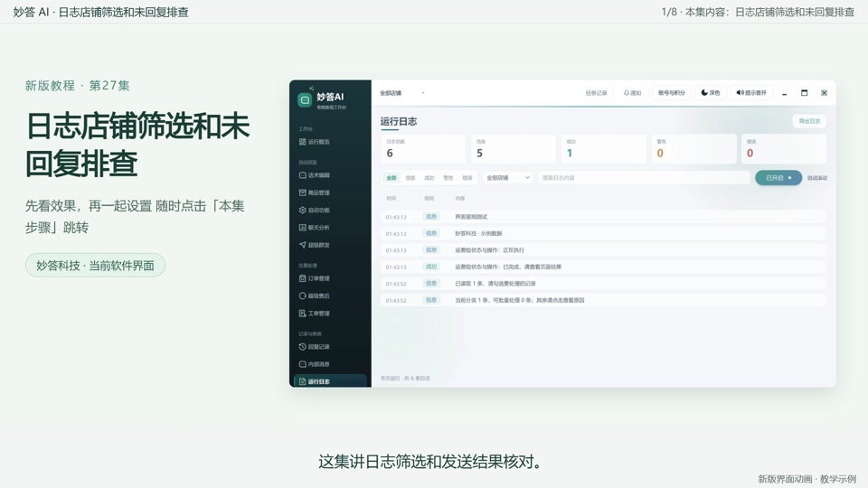Image resolution: width=868 pixels, height=488 pixels.
Task: Toggle 深色 dark mode
Action: [x=711, y=93]
